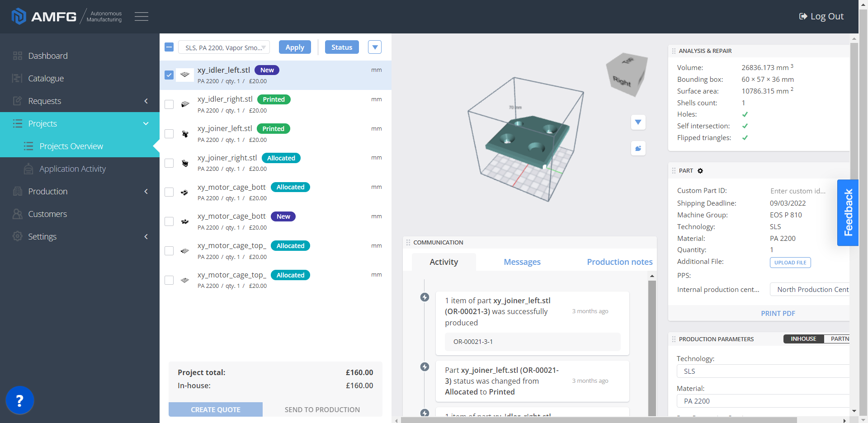The image size is (868, 423).
Task: Open the SLS, PA 2200 preset dropdown
Action: pos(224,47)
